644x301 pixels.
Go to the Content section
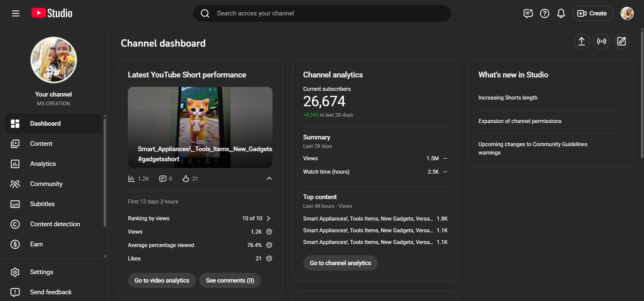41,143
